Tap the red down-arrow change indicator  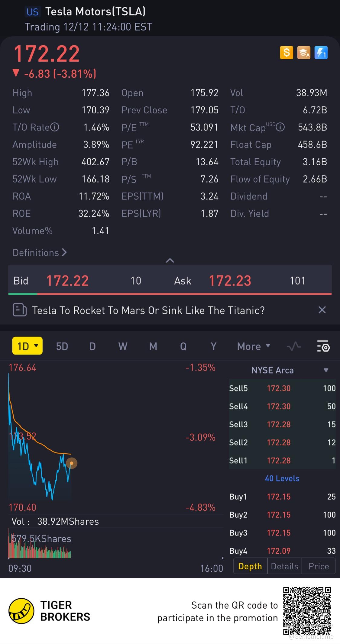[x=16, y=73]
